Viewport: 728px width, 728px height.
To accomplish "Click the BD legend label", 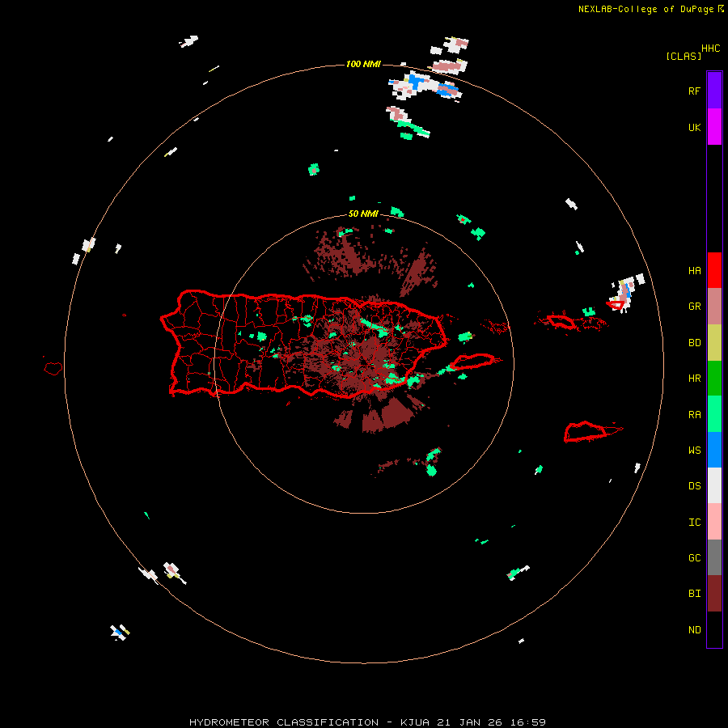I will coord(694,343).
